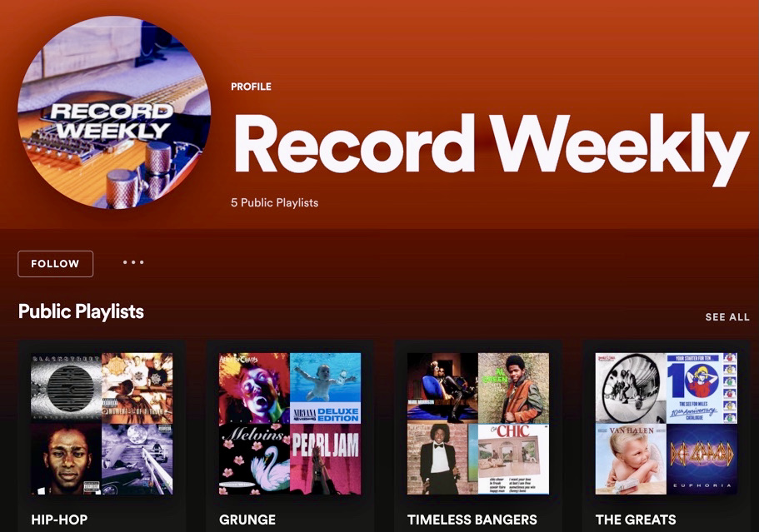Click the Van Halen album art
Screen dimensions: 759x532
(631, 460)
